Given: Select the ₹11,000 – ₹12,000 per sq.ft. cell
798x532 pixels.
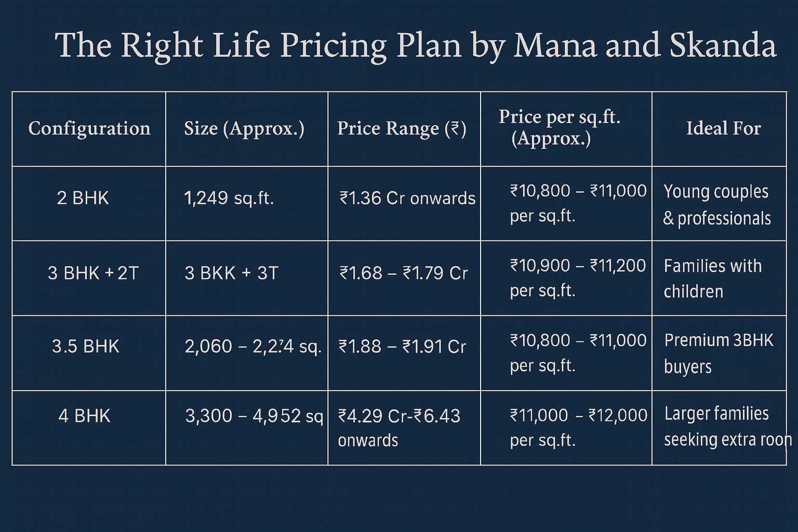Looking at the screenshot, I should pos(578,427).
